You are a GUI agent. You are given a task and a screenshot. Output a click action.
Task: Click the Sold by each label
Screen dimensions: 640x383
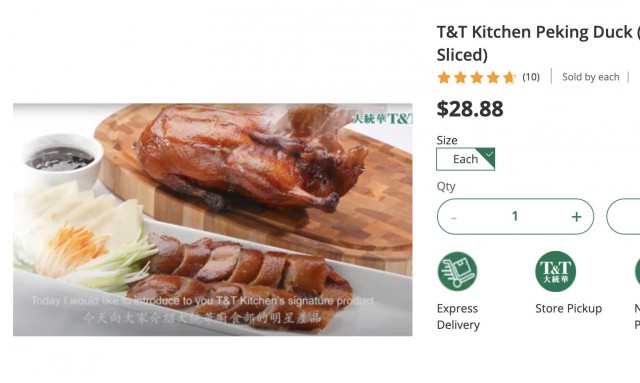coord(591,77)
